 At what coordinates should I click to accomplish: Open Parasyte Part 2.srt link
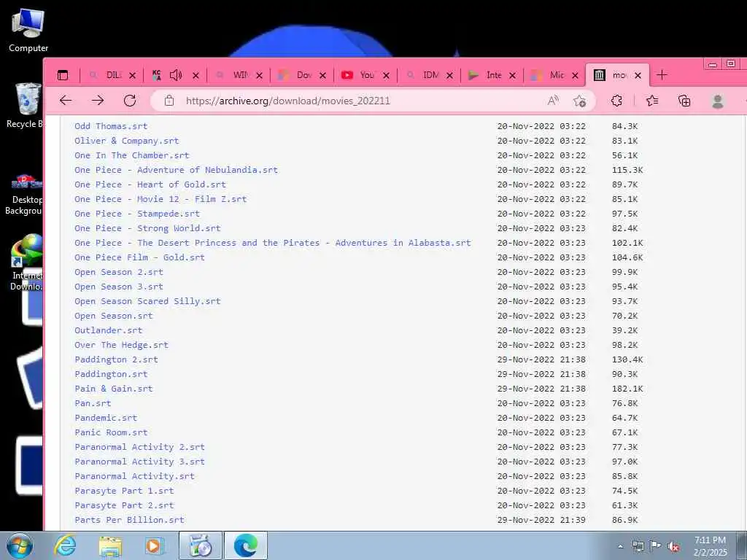point(124,505)
